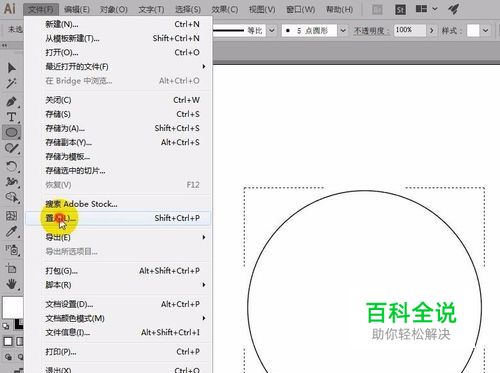Reset default fill and stroke colors
This screenshot has width=500, height=373.
tap(6, 326)
